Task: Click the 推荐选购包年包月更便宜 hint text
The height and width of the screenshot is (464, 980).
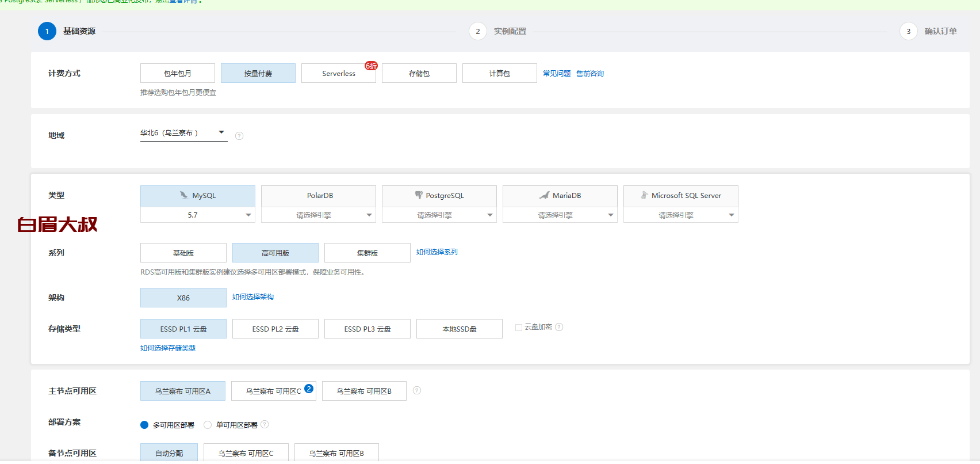Action: (x=178, y=93)
